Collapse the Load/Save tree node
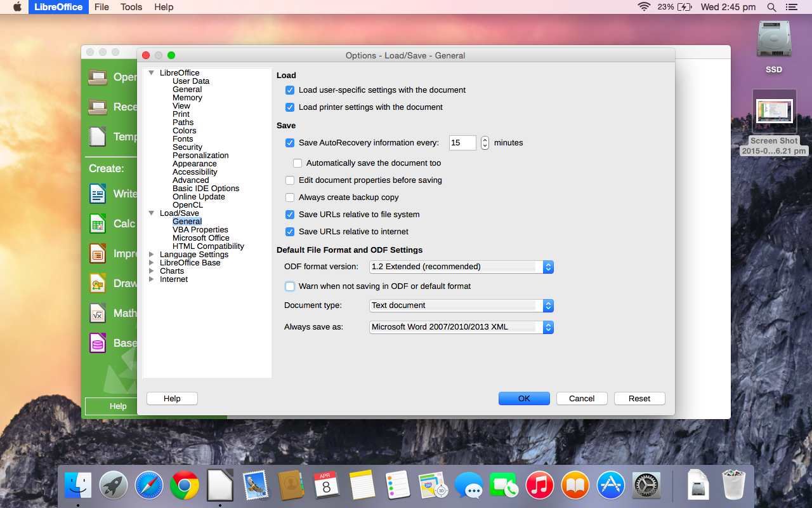 click(151, 213)
